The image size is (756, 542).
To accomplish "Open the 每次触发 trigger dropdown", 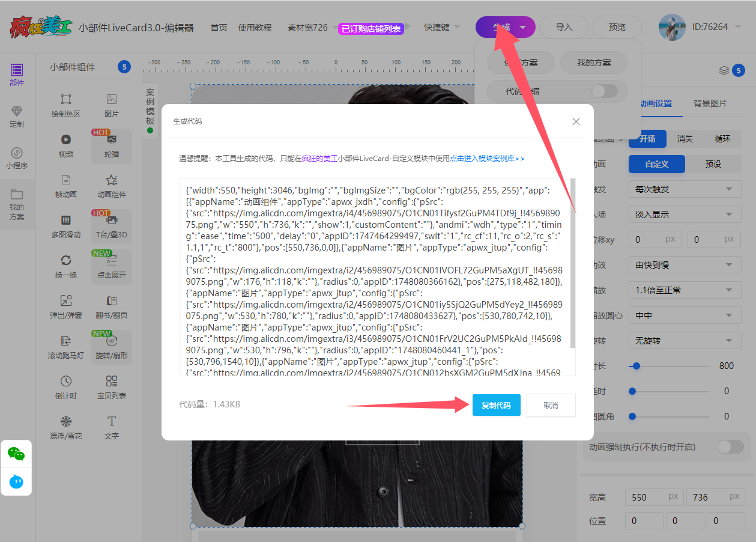I will 685,189.
